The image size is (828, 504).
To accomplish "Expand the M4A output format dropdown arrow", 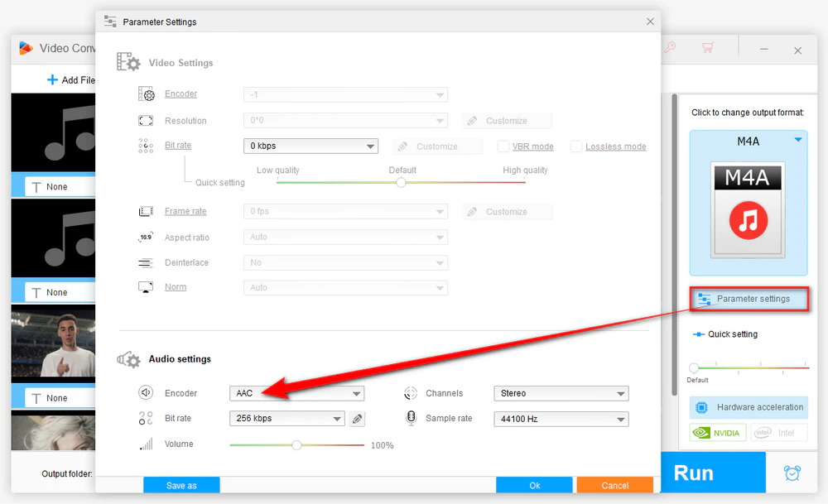I will 798,140.
